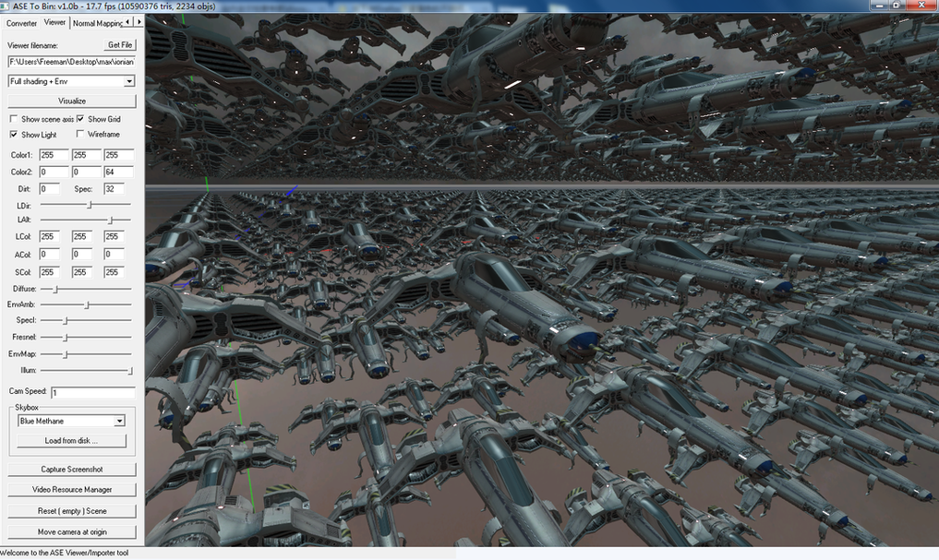Image resolution: width=939 pixels, height=560 pixels.
Task: Open the Normal Mapping tab
Action: (x=97, y=23)
